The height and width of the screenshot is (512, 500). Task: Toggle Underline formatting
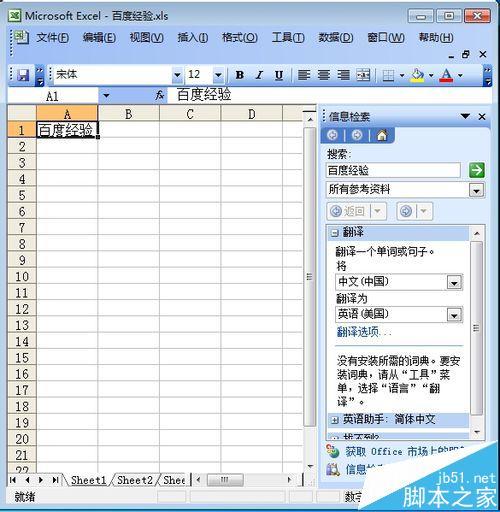(279, 75)
